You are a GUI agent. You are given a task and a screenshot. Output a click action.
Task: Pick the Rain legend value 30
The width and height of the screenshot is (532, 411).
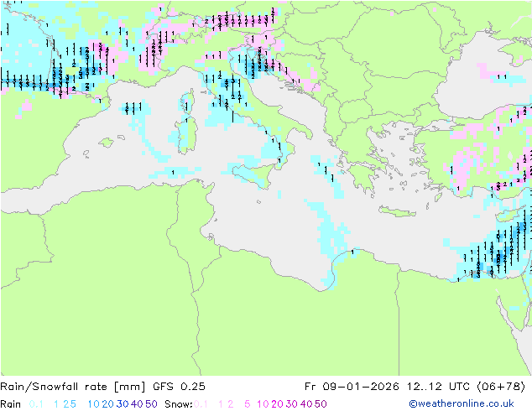click(123, 404)
